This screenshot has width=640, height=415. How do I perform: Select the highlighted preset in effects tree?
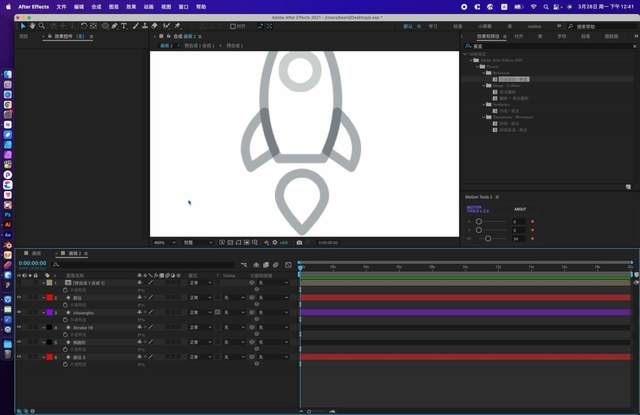514,79
